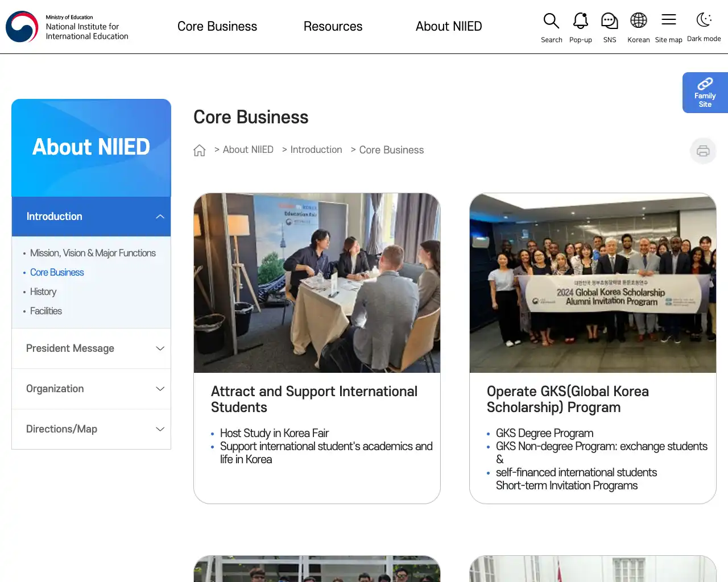This screenshot has height=582, width=728.
Task: Click 'GKS Degree Program' bullet
Action: (x=544, y=433)
